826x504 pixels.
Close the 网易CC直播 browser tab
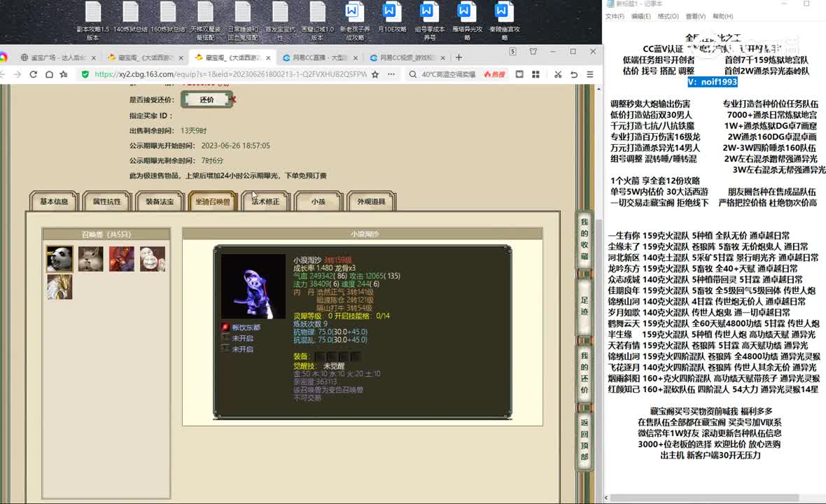[x=355, y=57]
